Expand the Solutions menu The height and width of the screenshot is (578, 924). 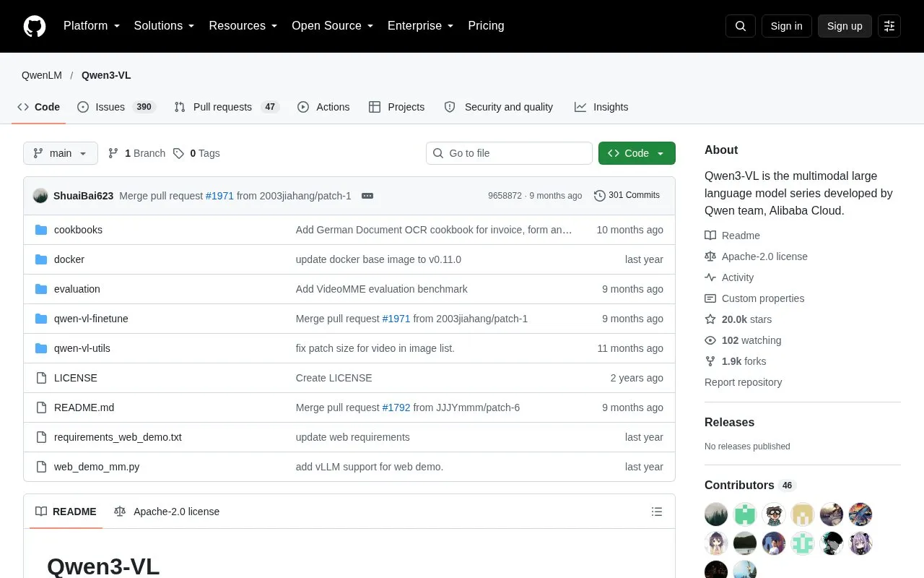pos(165,26)
